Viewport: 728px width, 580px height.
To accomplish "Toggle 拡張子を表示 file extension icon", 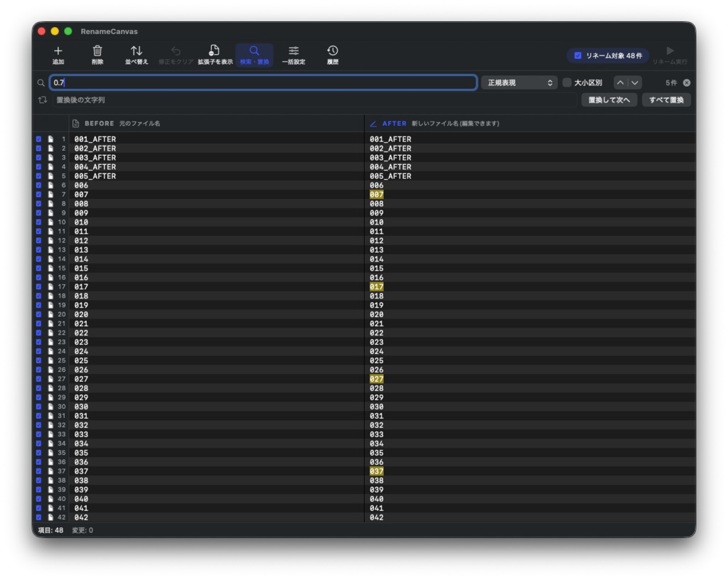I will (x=214, y=50).
